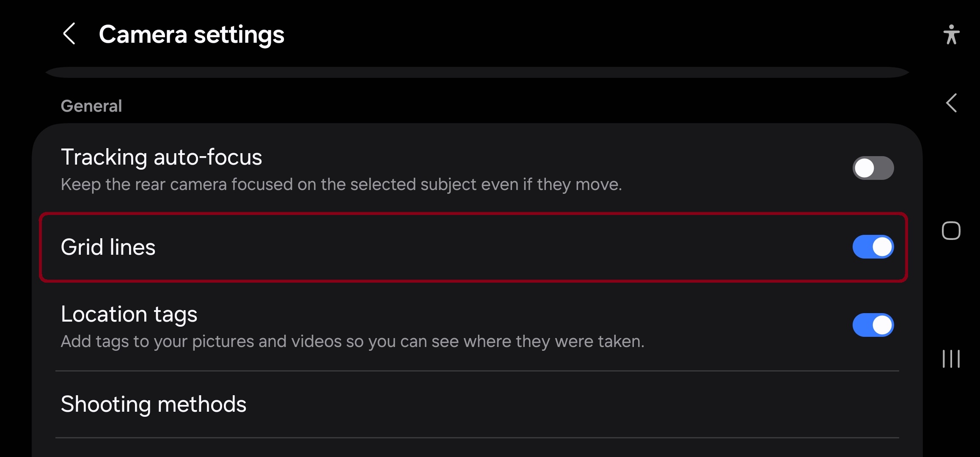Open the accessibility shortcut figure icon
This screenshot has height=457, width=980.
pos(951,34)
